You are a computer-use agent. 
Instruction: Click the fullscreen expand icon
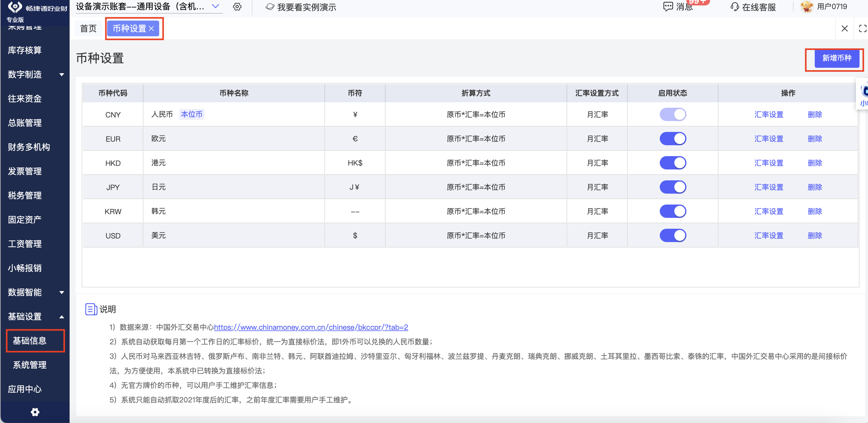point(862,29)
